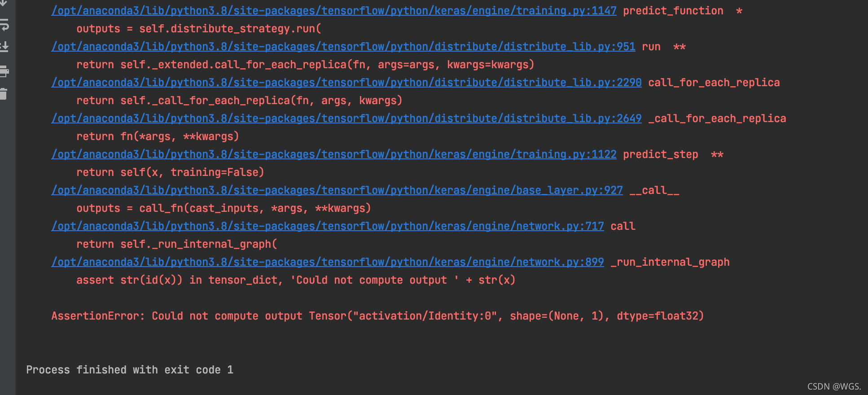Click 'return self._call_for_each_replica(fn, args, kwargs)' line

239,101
